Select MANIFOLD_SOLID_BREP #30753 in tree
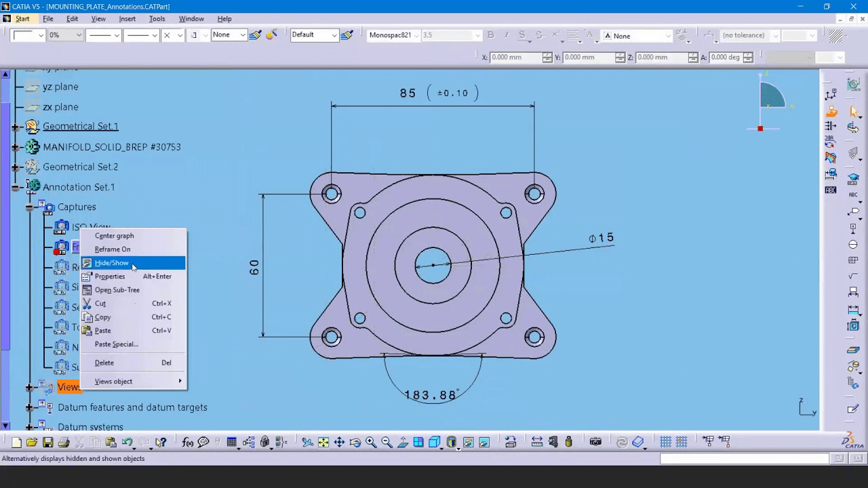The height and width of the screenshot is (488, 868). (111, 147)
